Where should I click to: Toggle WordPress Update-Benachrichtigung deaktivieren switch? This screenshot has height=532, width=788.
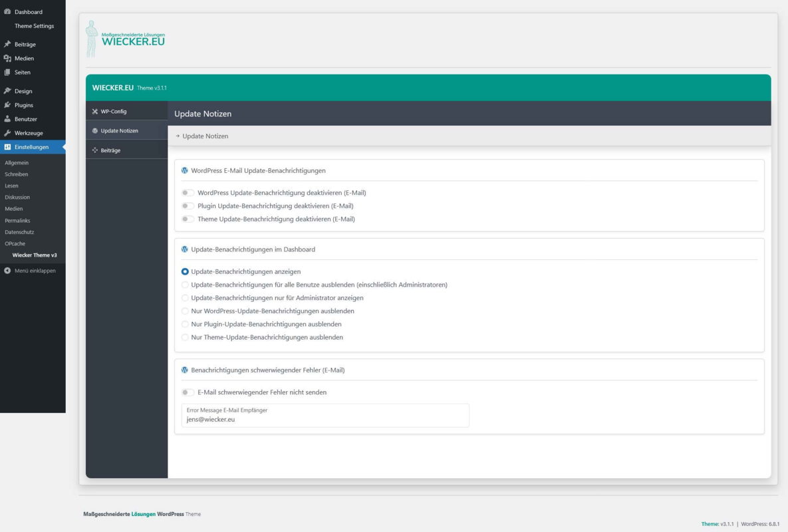click(188, 193)
